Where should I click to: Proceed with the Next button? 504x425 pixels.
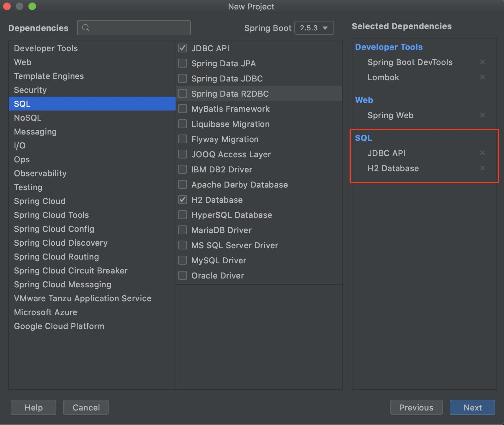(472, 407)
